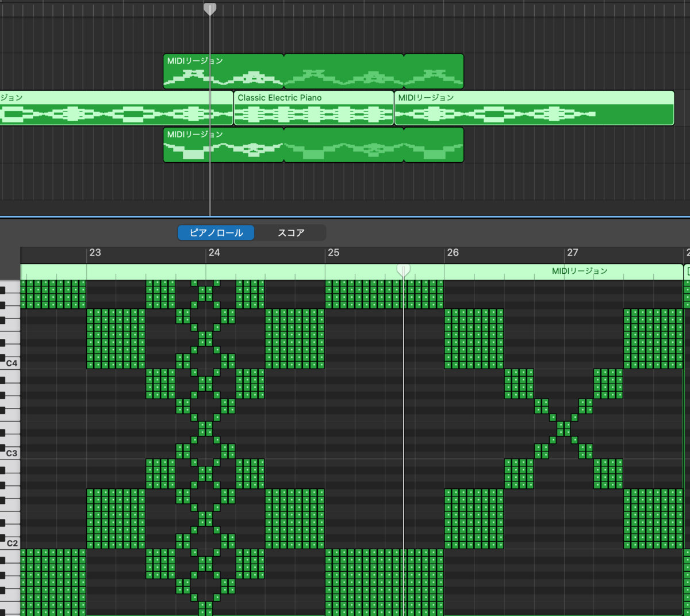Click the playhead handle in the tracks area
The height and width of the screenshot is (616, 690).
210,9
